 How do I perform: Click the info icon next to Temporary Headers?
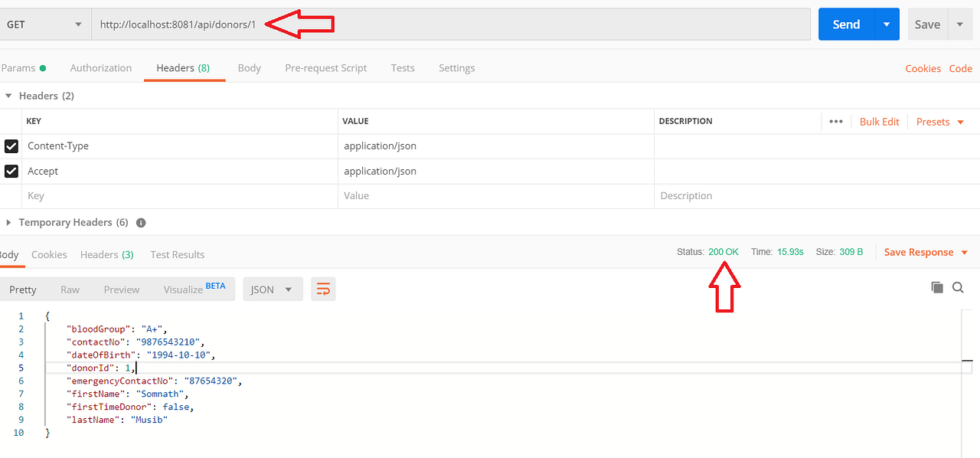140,222
